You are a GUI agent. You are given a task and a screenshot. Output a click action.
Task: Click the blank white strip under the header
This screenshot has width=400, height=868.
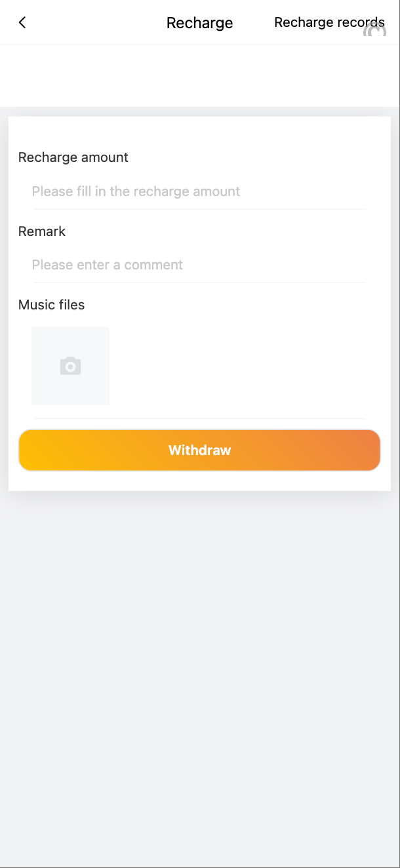click(199, 75)
